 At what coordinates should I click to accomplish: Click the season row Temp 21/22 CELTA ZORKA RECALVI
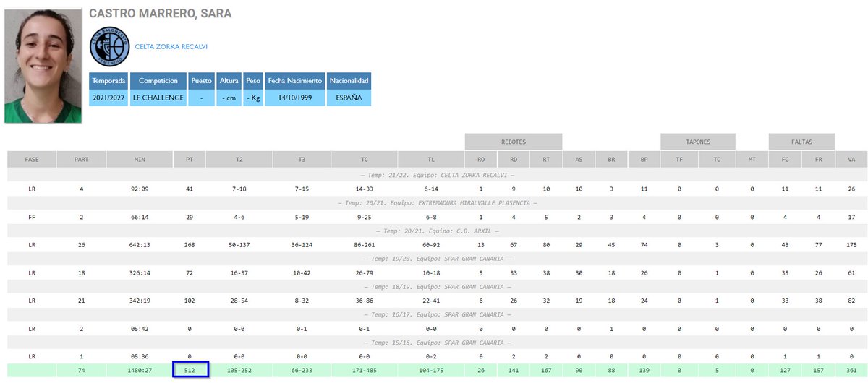[x=437, y=175]
